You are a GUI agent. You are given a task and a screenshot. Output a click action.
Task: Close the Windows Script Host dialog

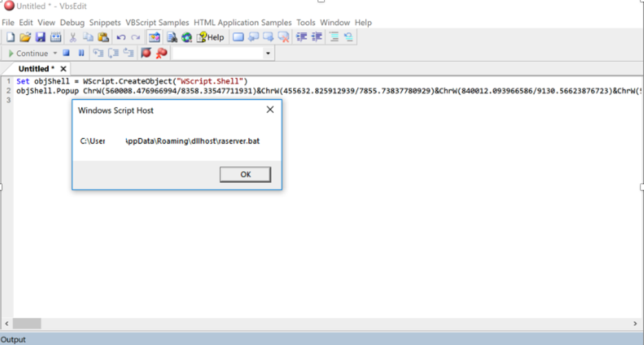click(270, 110)
